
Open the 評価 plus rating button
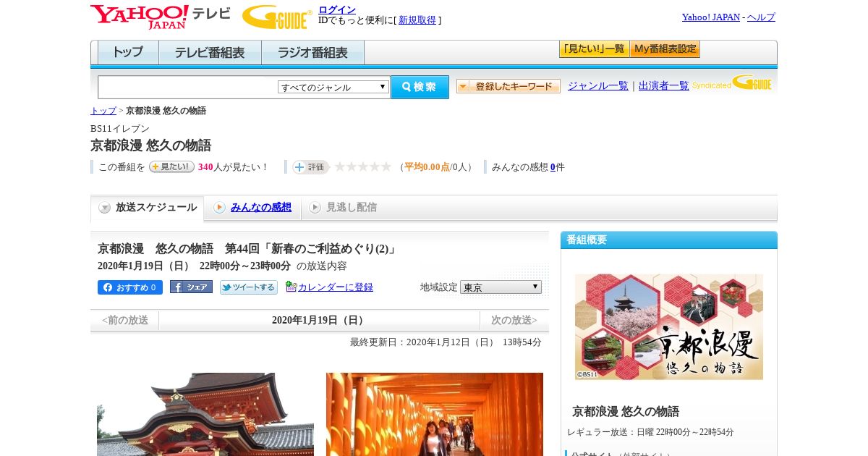(310, 167)
